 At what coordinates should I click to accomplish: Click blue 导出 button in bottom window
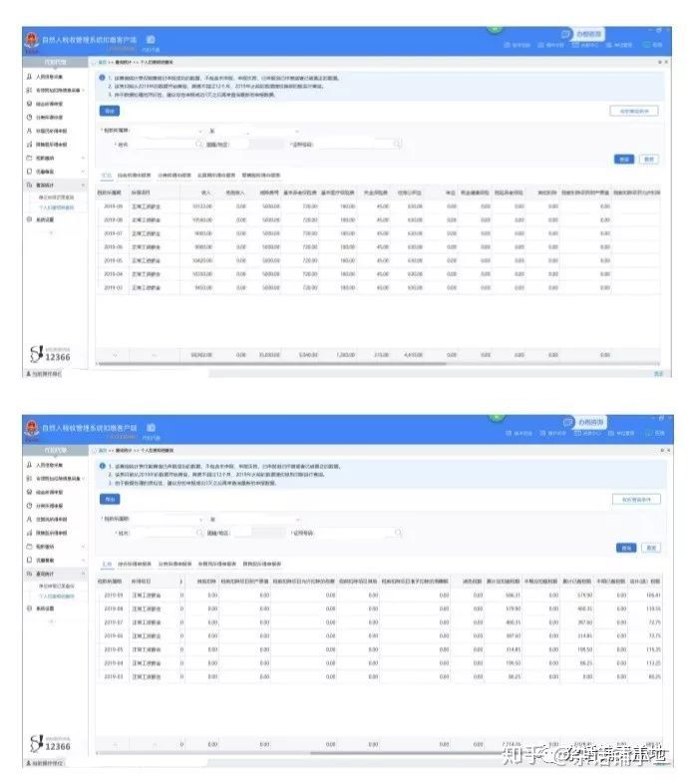coord(110,499)
